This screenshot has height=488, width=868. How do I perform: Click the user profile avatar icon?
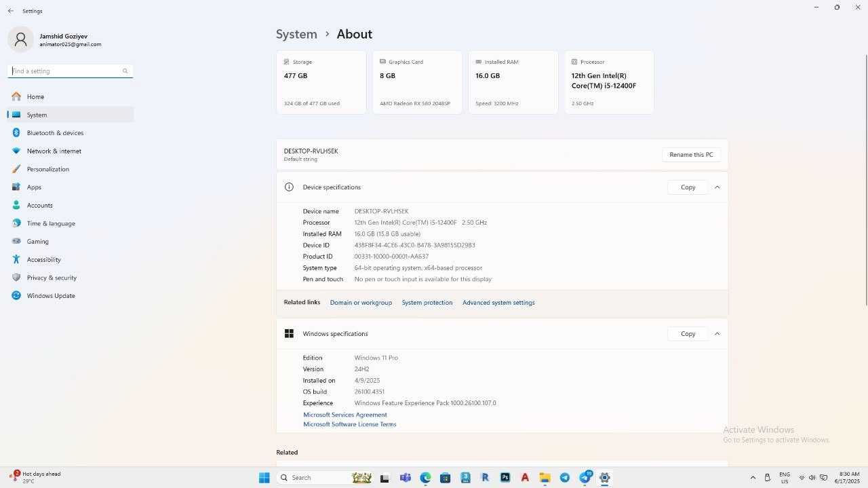click(20, 39)
